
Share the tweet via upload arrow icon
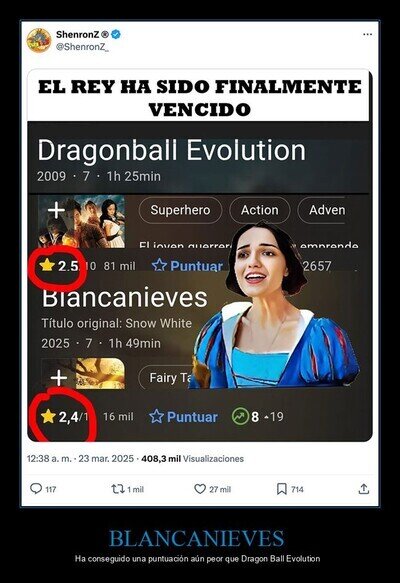pos(364,489)
